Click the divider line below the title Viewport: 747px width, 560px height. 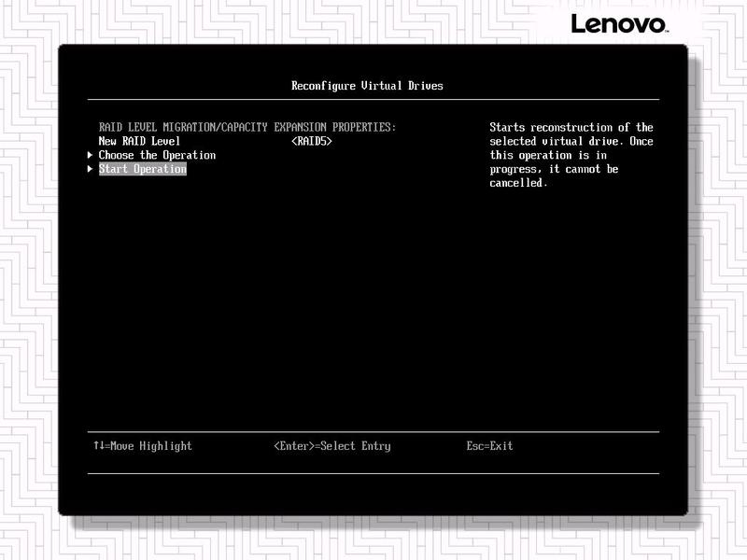coord(373,100)
